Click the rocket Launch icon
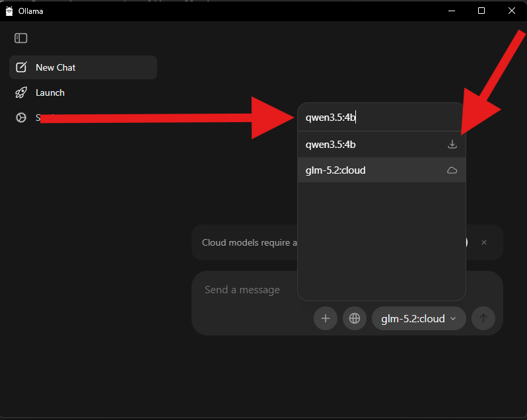Screen dimensions: 527x420 point(21,92)
